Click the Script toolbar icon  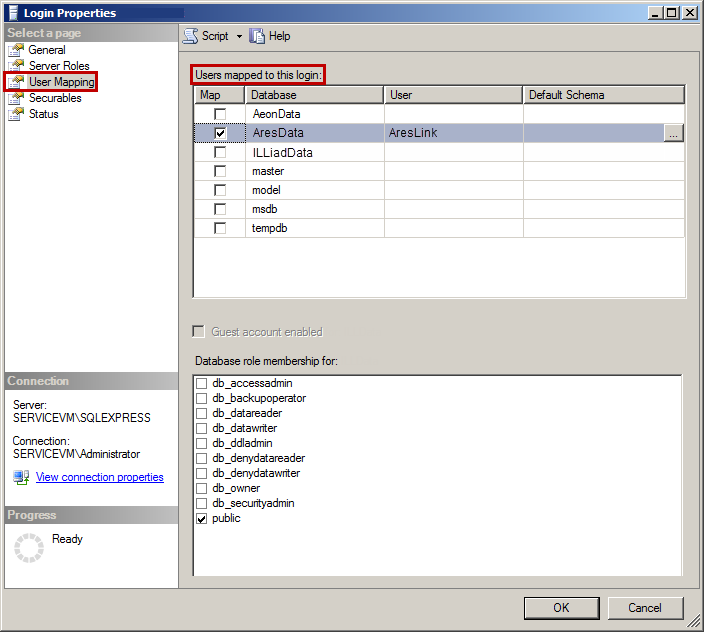point(190,36)
